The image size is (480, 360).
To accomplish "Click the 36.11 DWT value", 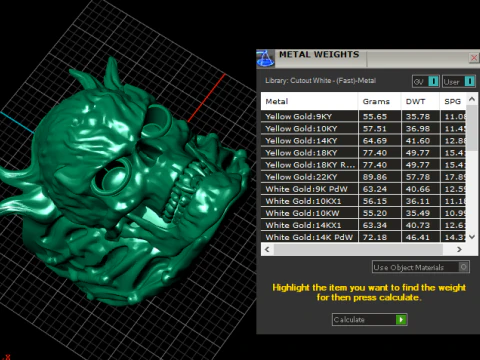I will click(x=418, y=201).
